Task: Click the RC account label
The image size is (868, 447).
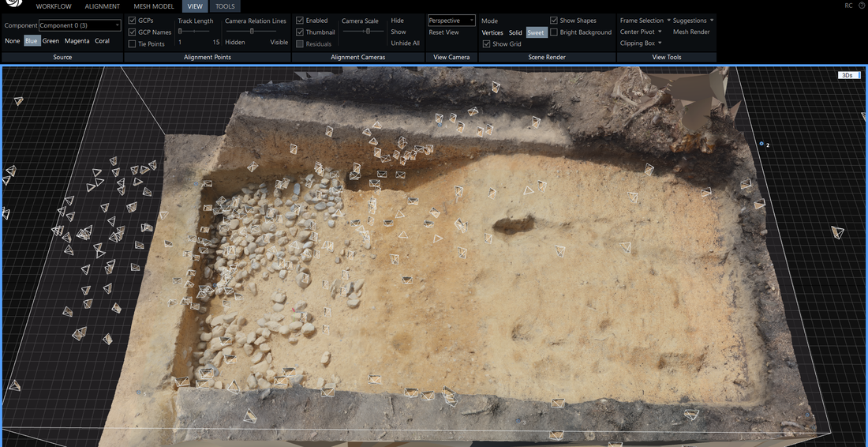Action: 848,6
